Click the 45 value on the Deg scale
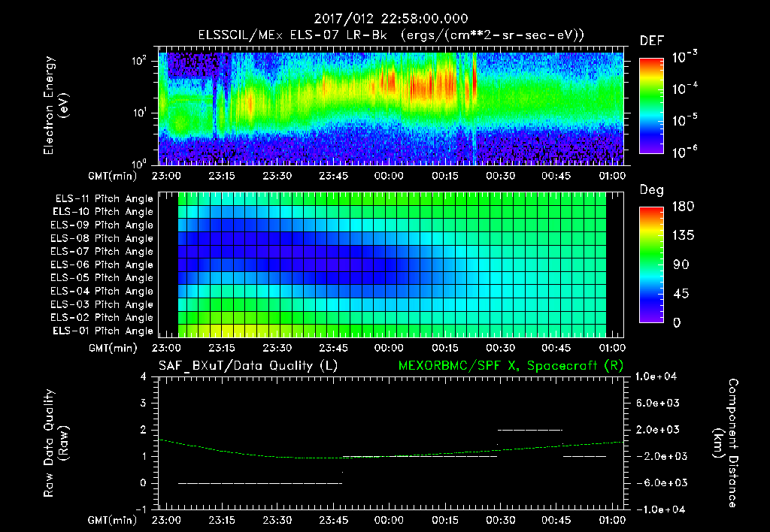770x532 pixels. point(681,294)
